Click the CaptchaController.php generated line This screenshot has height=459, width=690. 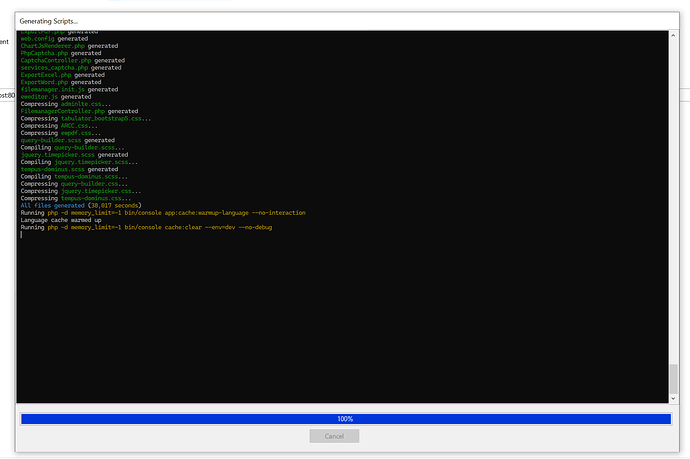click(72, 60)
